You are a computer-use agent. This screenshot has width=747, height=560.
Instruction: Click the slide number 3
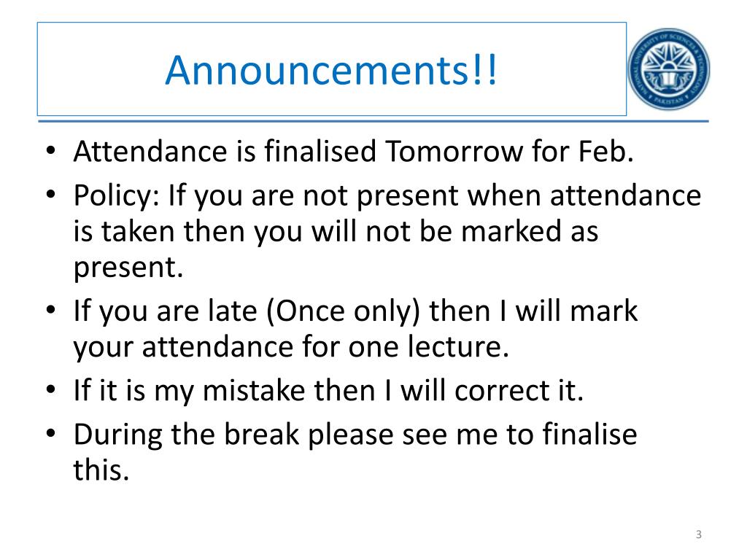tap(698, 534)
